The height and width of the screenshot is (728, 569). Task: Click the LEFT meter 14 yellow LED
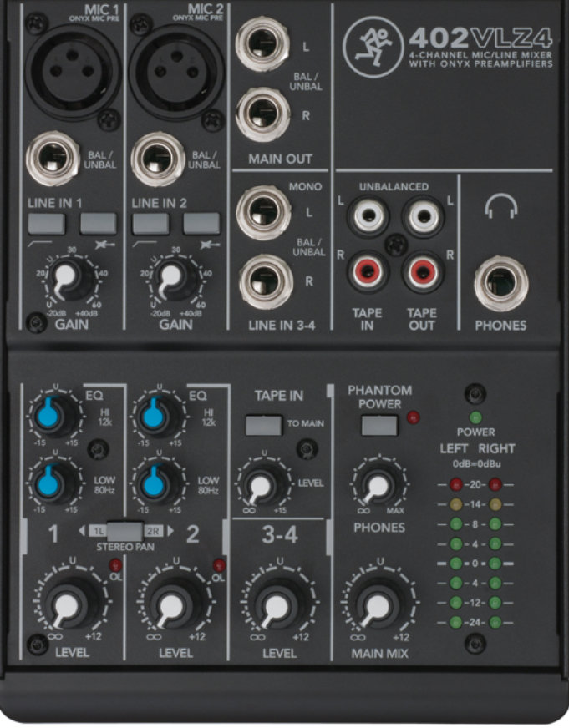(x=456, y=504)
